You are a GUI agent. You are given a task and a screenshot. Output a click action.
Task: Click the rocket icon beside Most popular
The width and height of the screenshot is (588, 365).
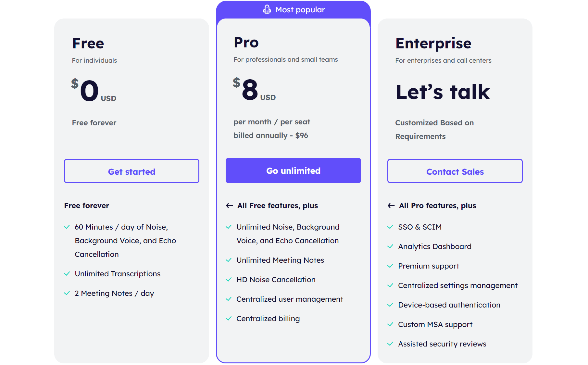[x=267, y=10]
